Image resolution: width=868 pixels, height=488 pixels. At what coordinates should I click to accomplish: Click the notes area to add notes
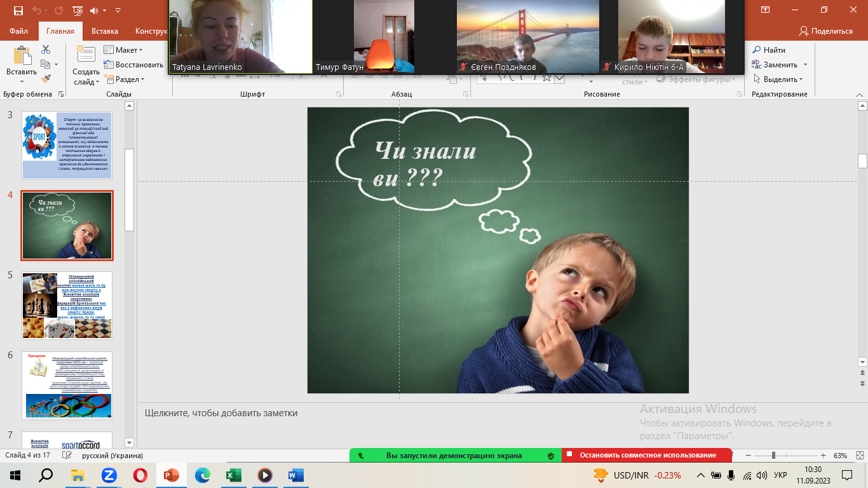[381, 413]
